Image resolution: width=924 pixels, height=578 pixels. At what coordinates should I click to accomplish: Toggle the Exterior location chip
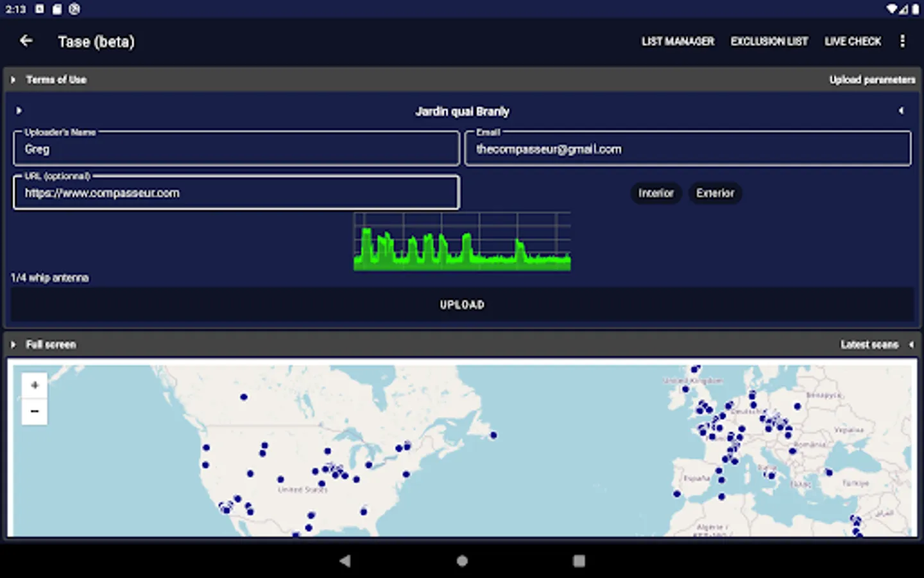pos(715,193)
